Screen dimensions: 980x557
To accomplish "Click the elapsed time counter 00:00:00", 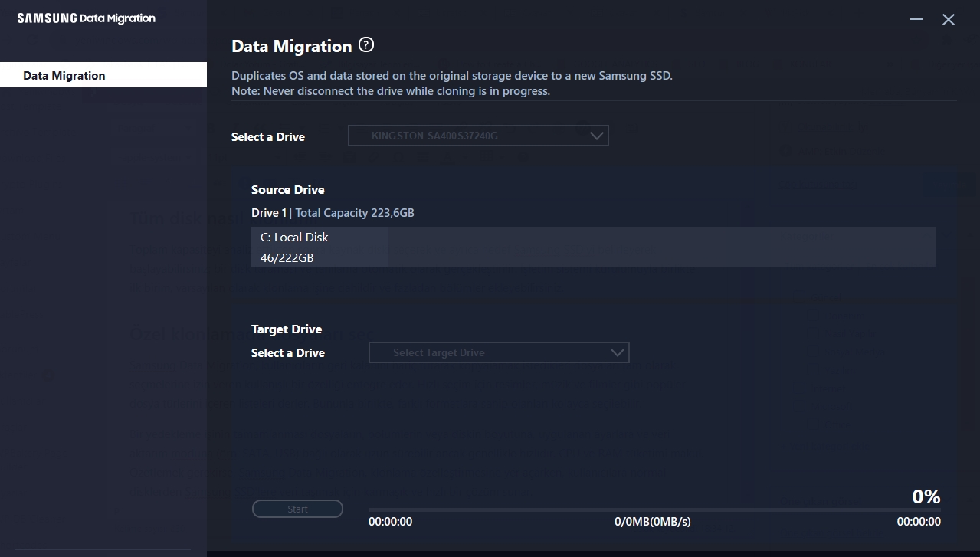I will [390, 521].
